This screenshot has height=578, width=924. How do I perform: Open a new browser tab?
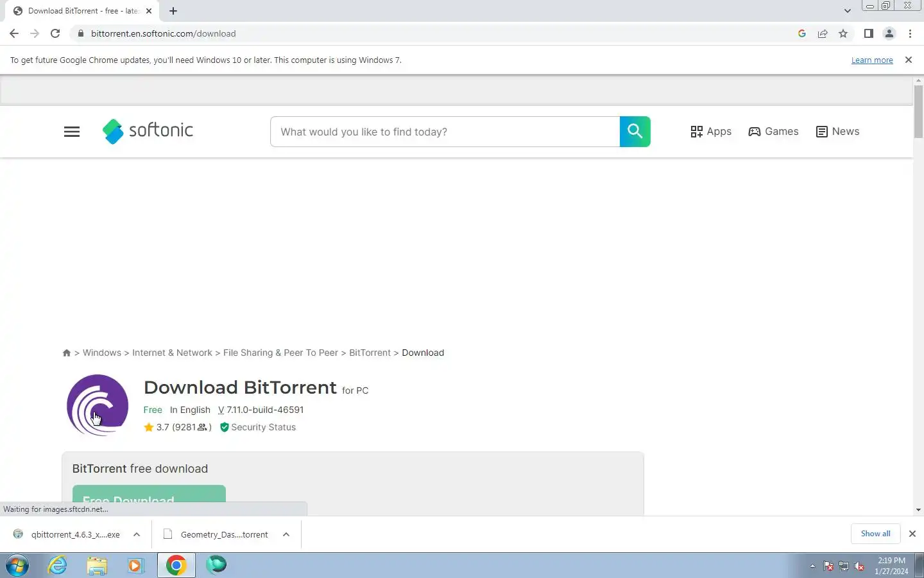173,11
